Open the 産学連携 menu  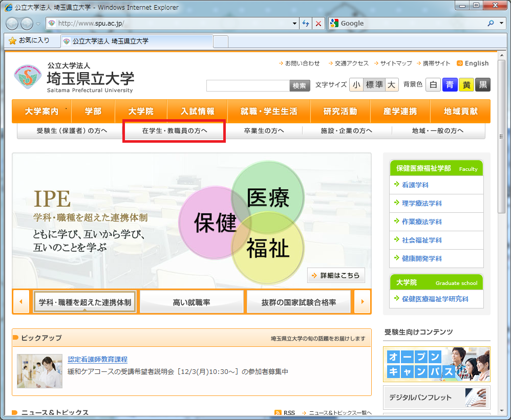click(x=400, y=112)
